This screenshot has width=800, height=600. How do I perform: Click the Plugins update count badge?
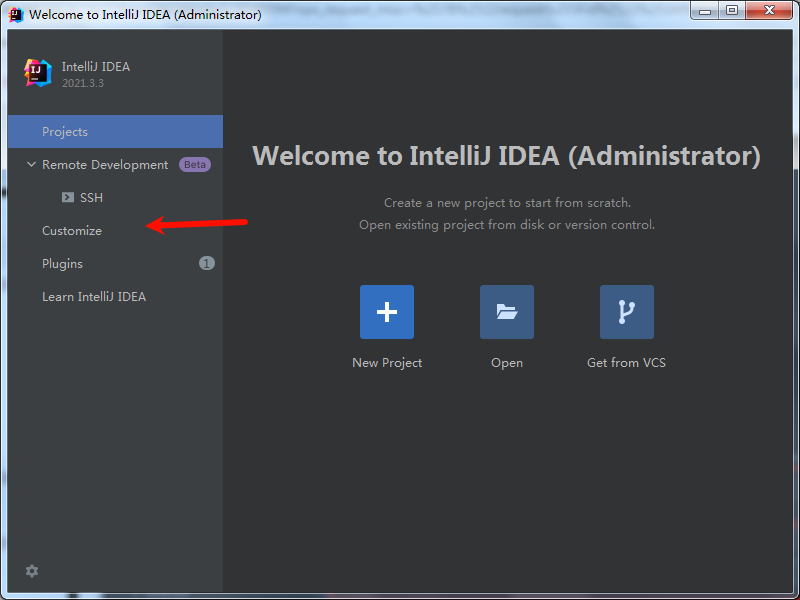point(207,263)
